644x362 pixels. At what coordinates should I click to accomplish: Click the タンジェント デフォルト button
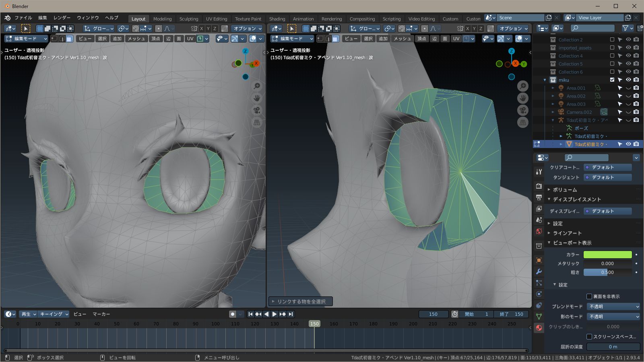tap(607, 177)
